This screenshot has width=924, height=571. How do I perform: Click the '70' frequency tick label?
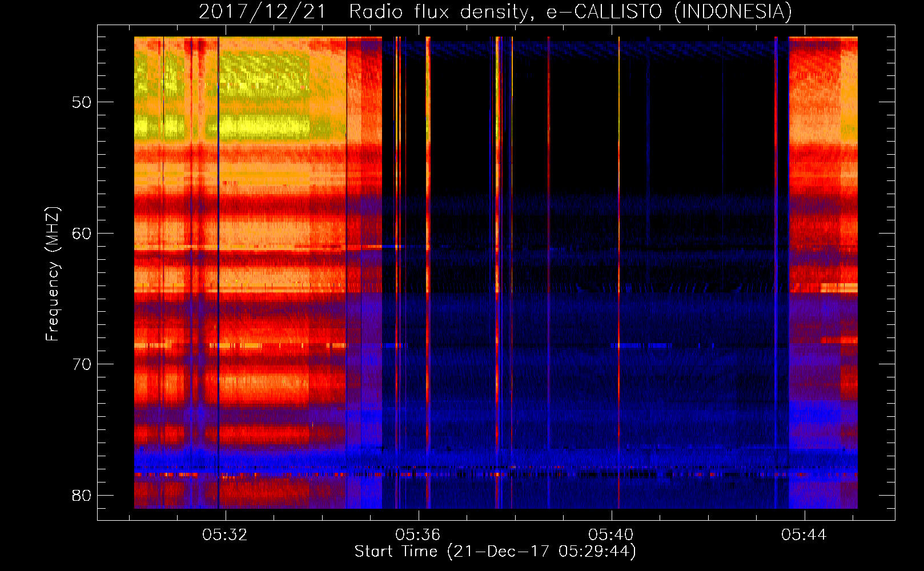point(82,364)
